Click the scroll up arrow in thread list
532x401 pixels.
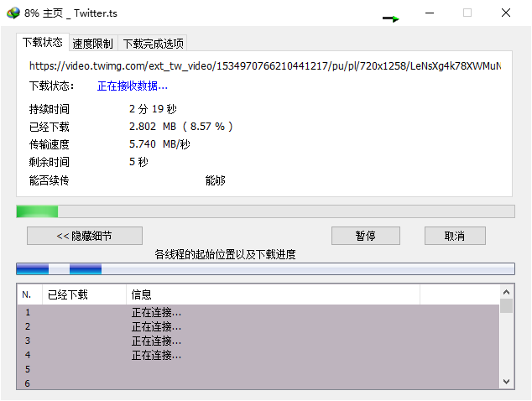(506, 292)
